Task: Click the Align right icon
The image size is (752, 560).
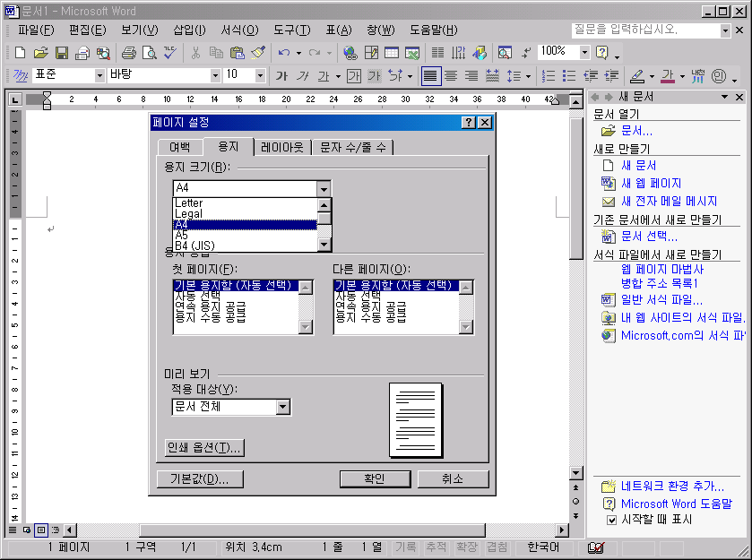Action: [x=472, y=76]
